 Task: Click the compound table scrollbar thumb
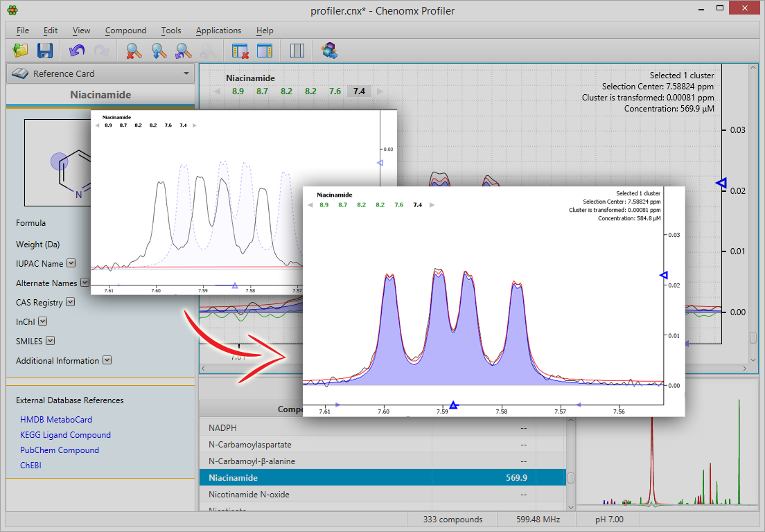(570, 478)
